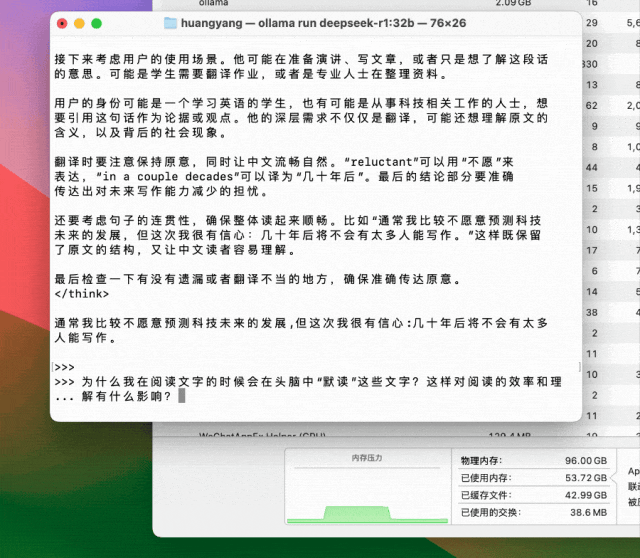Click the folder icon in terminal title bar
Screen dimensions: 640x558
click(x=169, y=22)
